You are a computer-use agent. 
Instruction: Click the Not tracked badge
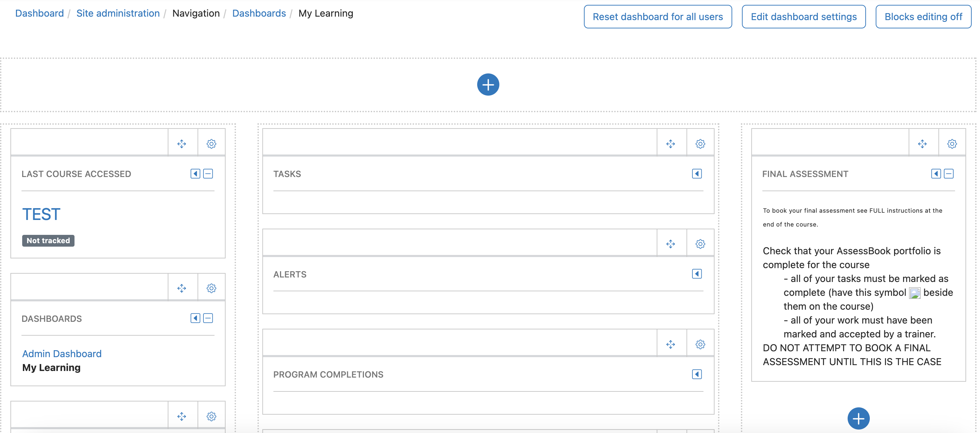point(48,241)
